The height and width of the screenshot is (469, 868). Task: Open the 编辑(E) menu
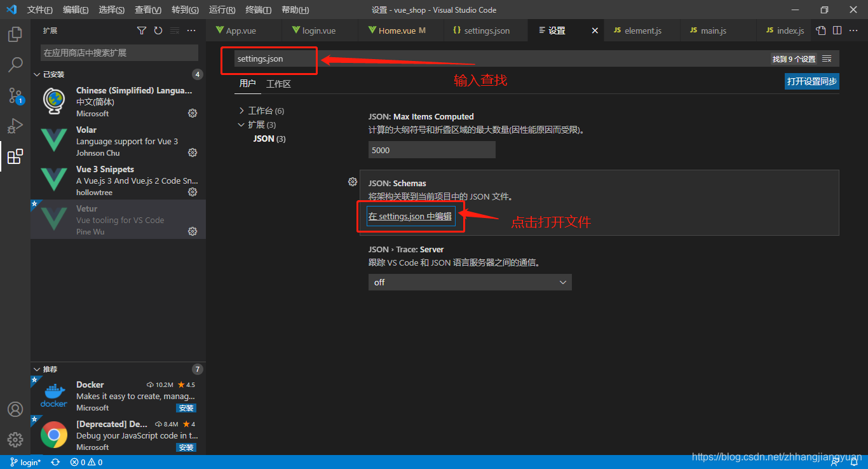[76, 10]
